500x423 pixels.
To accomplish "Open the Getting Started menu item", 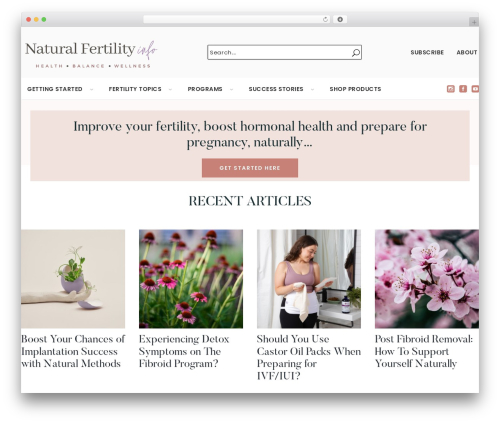I will [x=55, y=89].
